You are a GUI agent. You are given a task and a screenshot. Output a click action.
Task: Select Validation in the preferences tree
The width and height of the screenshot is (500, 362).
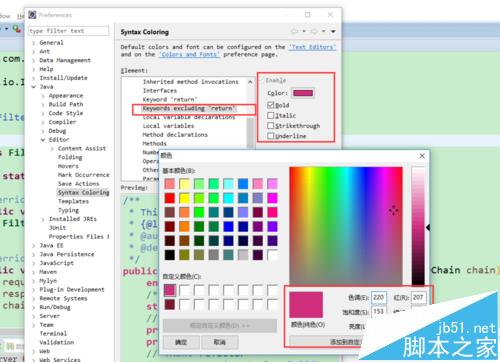point(57,342)
